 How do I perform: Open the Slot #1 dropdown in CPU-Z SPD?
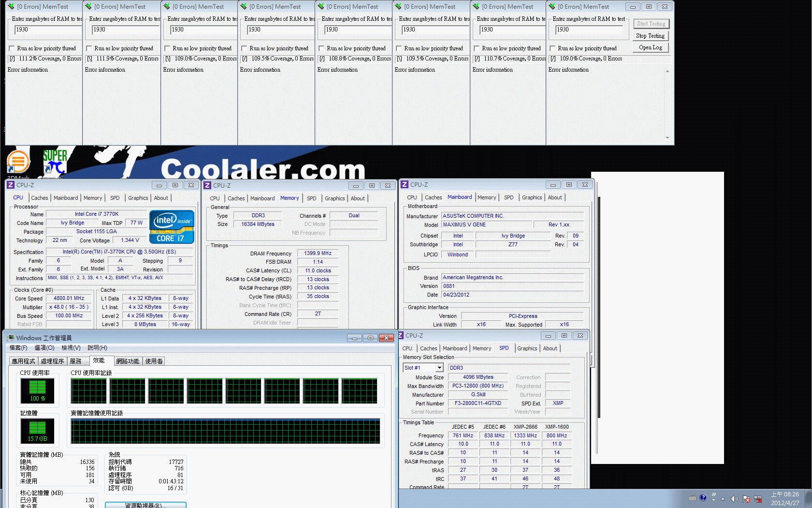(439, 368)
